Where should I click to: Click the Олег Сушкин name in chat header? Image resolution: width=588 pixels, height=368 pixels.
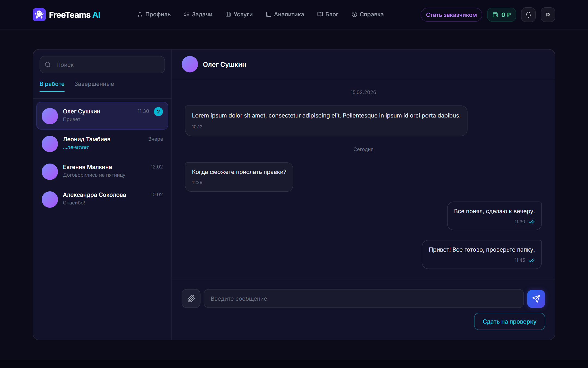point(224,65)
